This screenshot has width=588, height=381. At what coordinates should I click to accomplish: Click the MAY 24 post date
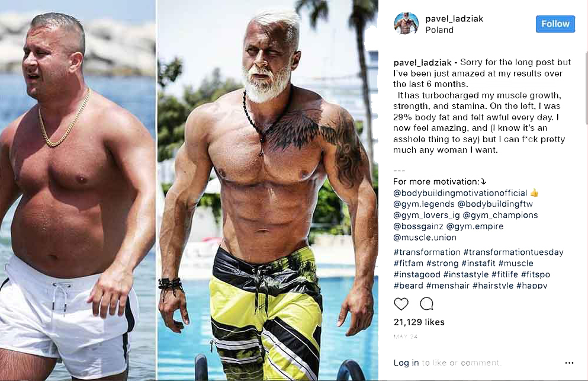point(406,337)
